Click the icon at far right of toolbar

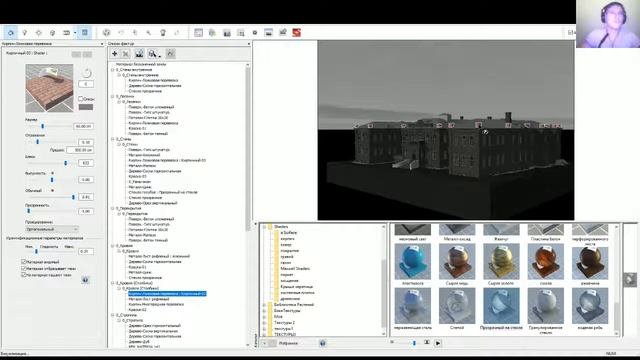click(x=571, y=33)
